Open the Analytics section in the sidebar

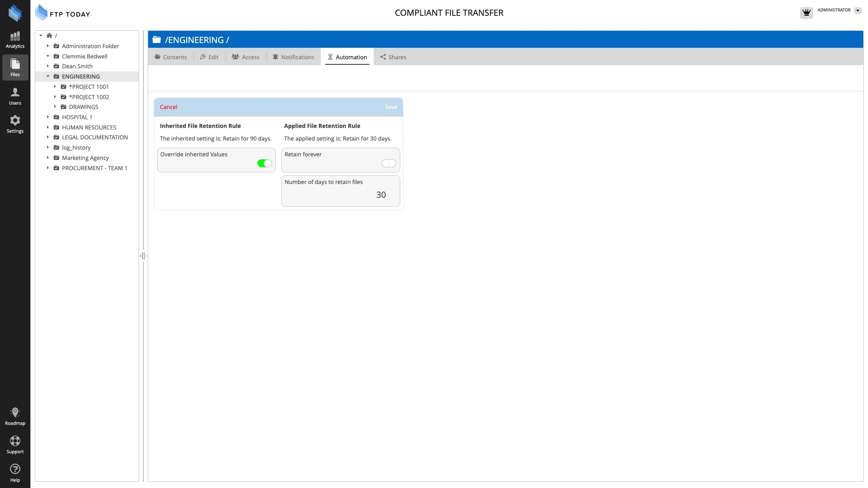pos(15,40)
